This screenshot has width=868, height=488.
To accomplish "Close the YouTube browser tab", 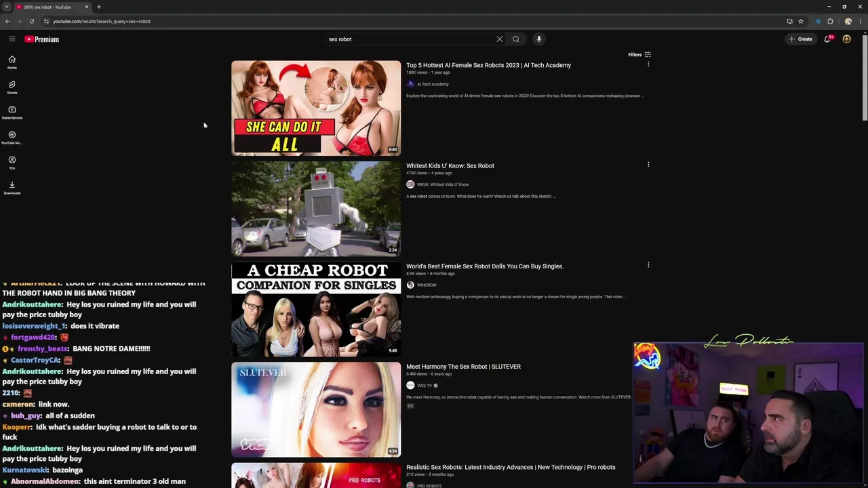I will pos(87,7).
